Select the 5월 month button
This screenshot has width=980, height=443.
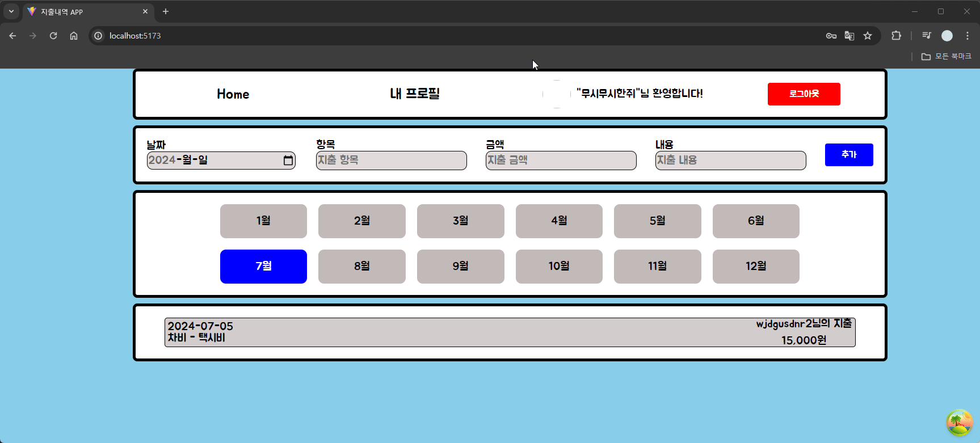(x=658, y=221)
